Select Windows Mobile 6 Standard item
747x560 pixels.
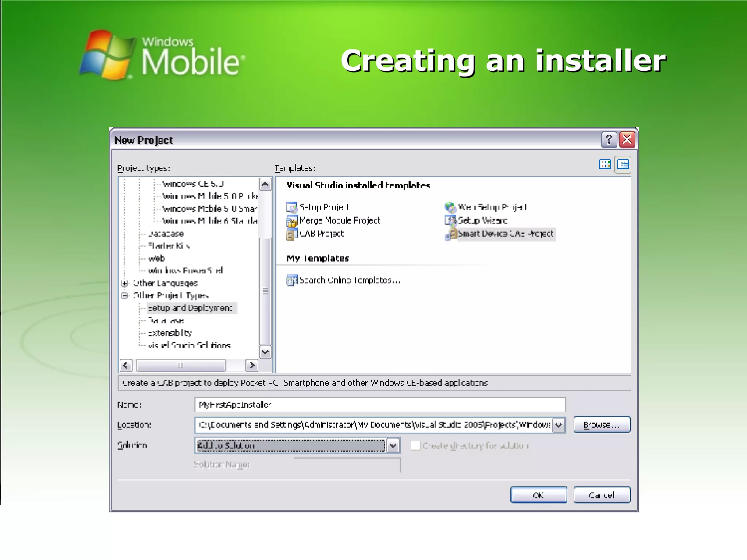tap(210, 221)
